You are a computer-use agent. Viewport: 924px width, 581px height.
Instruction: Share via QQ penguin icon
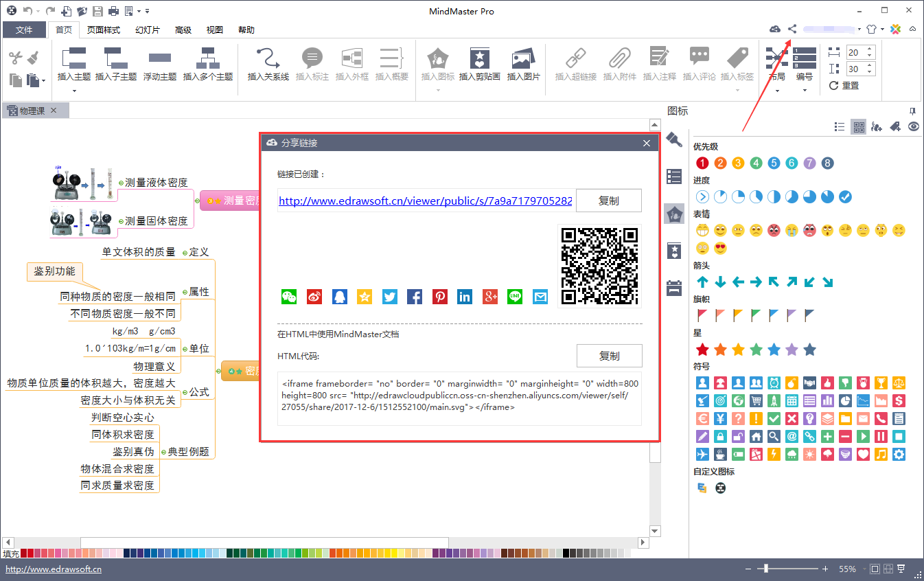click(340, 297)
